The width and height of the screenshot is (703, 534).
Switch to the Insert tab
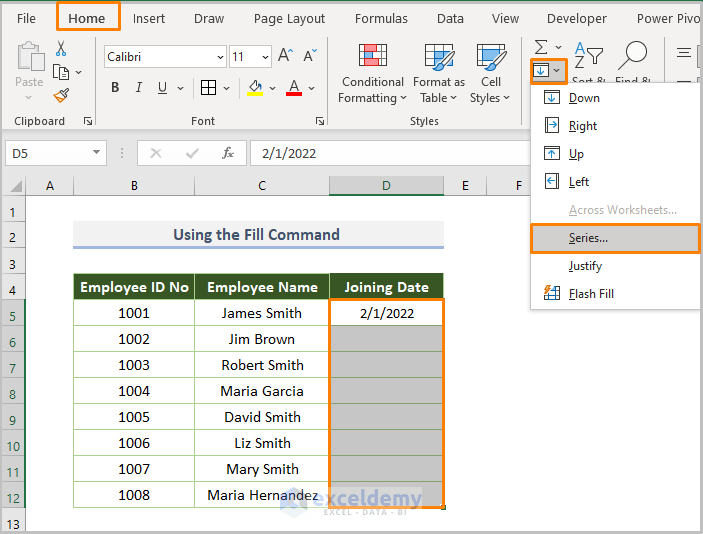point(148,18)
